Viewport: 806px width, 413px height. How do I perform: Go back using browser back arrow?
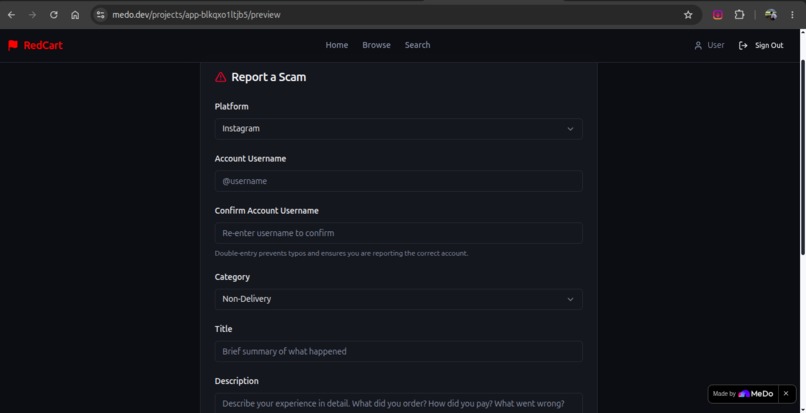[11, 15]
